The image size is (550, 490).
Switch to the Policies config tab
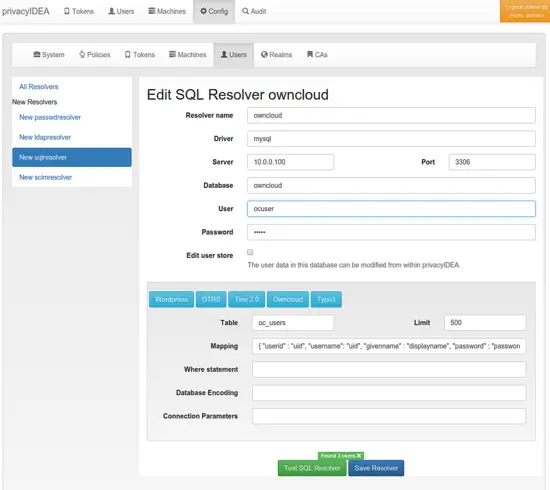tap(95, 55)
